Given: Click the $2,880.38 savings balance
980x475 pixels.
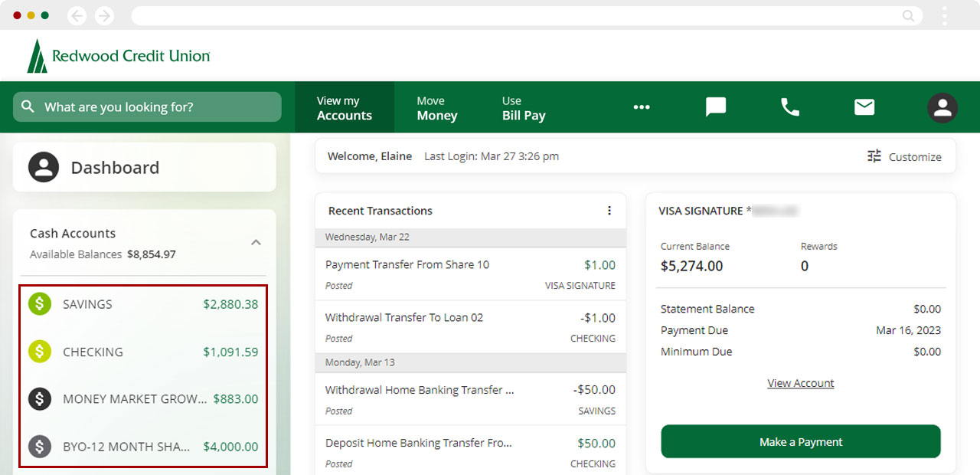Looking at the screenshot, I should (230, 304).
